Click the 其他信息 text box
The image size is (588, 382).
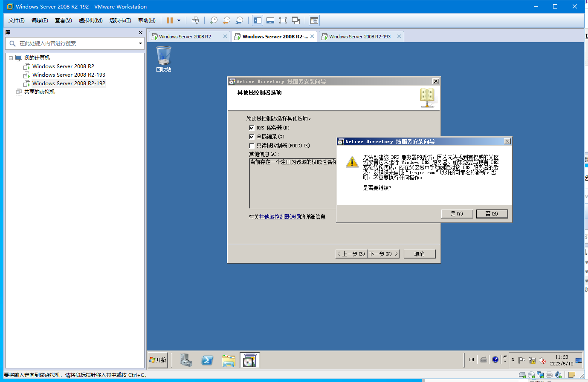tap(293, 184)
